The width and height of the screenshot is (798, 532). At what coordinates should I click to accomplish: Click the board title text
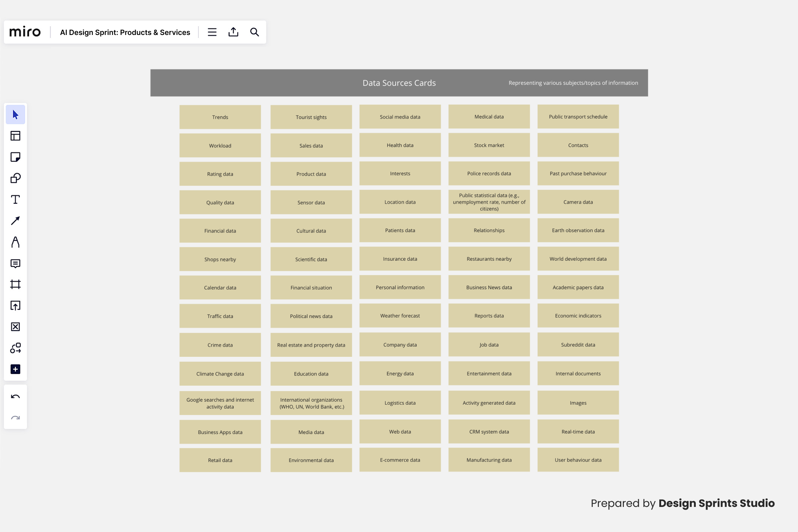click(x=125, y=32)
